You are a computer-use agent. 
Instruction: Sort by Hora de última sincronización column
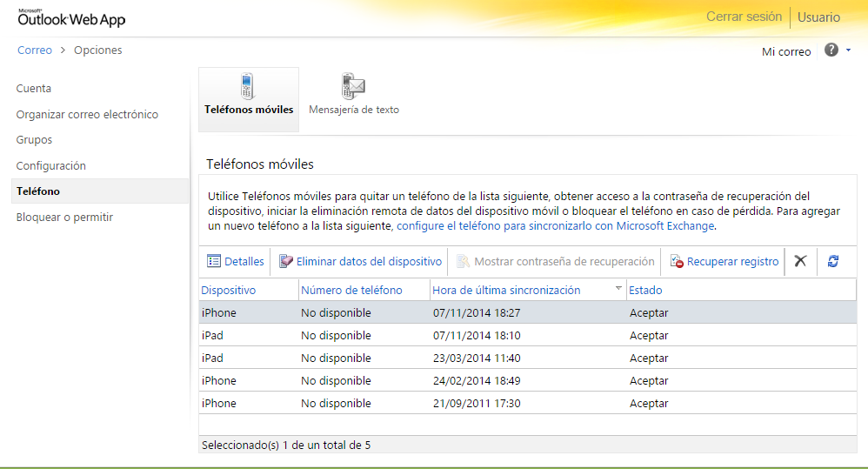coord(506,290)
